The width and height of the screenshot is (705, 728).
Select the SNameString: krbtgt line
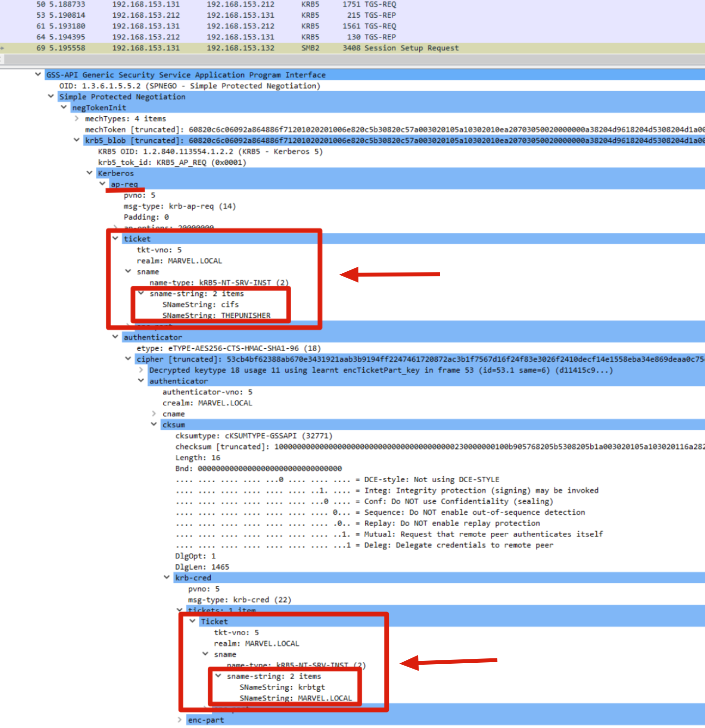click(282, 687)
